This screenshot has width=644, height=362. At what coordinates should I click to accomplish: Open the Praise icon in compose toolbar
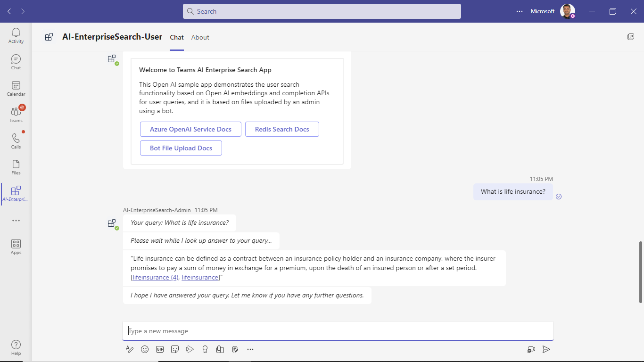pyautogui.click(x=205, y=349)
